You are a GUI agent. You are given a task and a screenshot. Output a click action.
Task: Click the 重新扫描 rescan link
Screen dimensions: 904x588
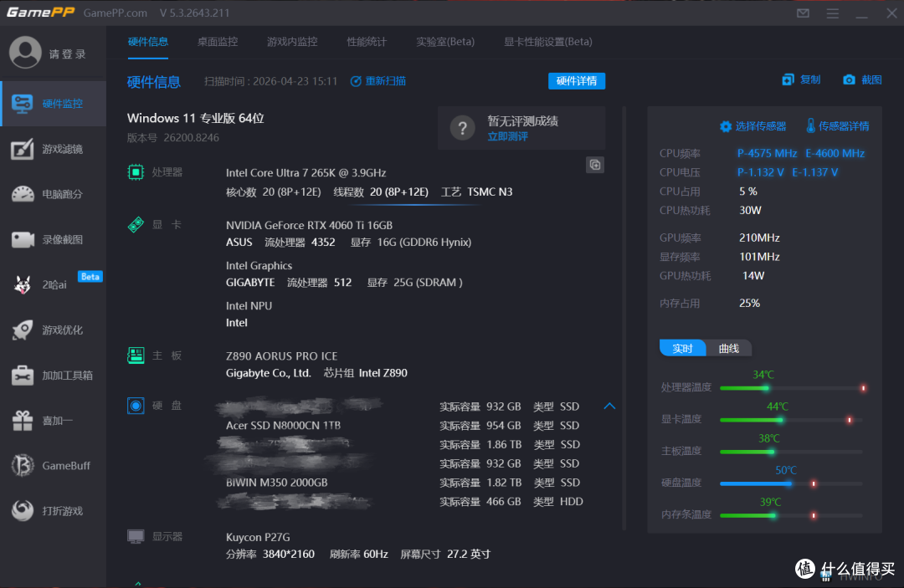point(378,81)
